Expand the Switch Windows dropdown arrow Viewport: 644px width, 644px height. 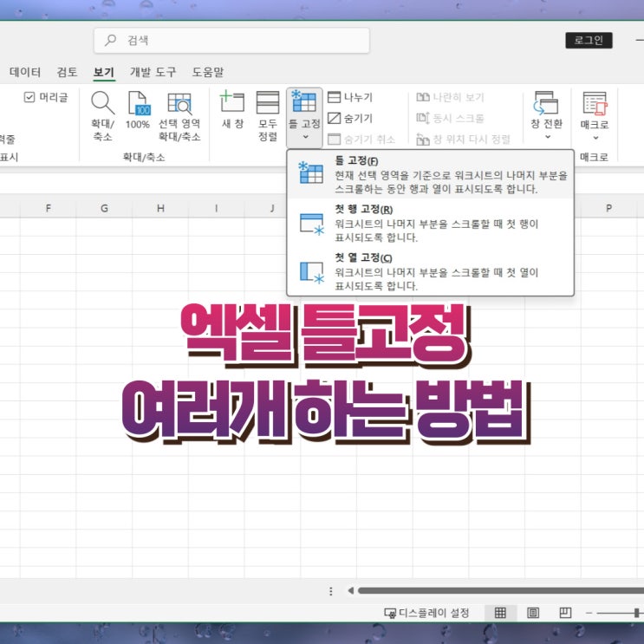tap(547, 137)
